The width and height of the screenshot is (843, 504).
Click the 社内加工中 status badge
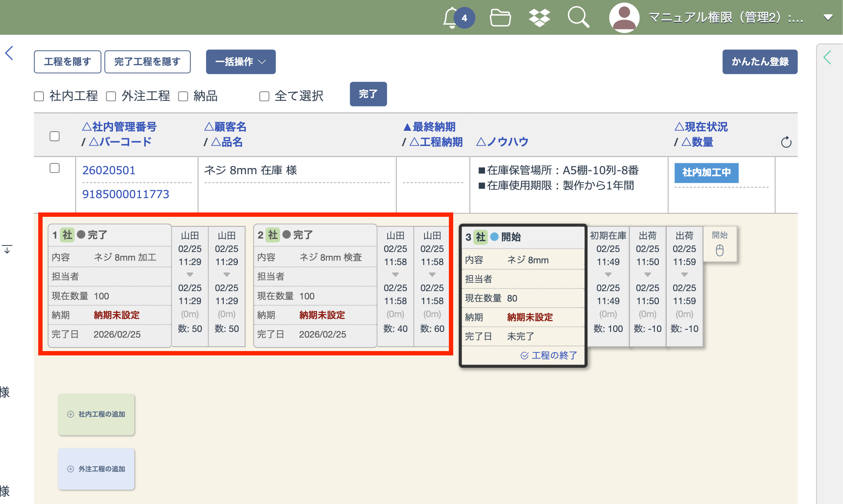706,172
